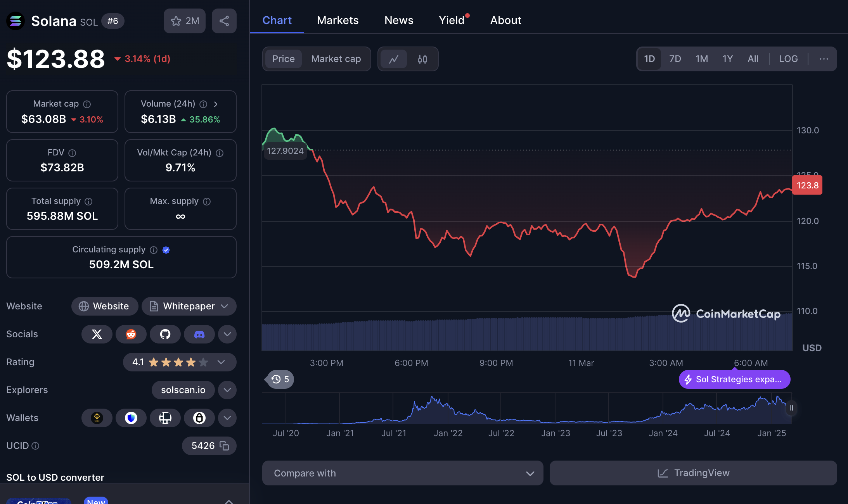
Task: Open the About tab
Action: (x=505, y=20)
